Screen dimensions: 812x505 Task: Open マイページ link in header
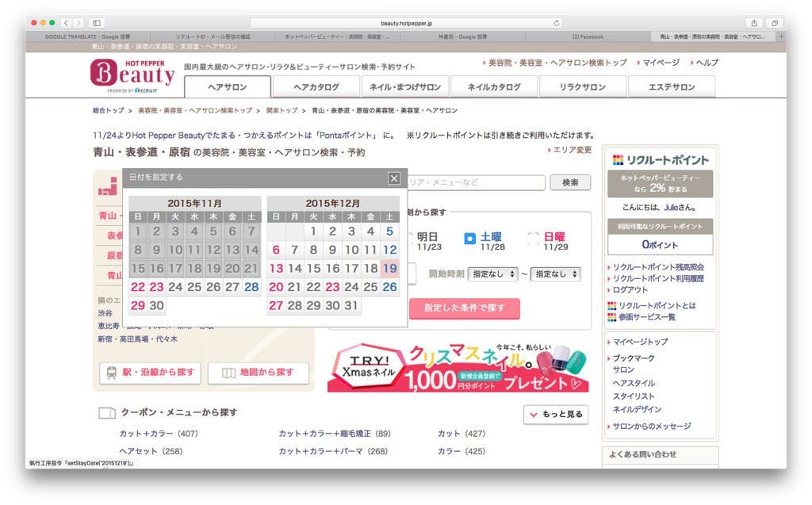(x=661, y=63)
